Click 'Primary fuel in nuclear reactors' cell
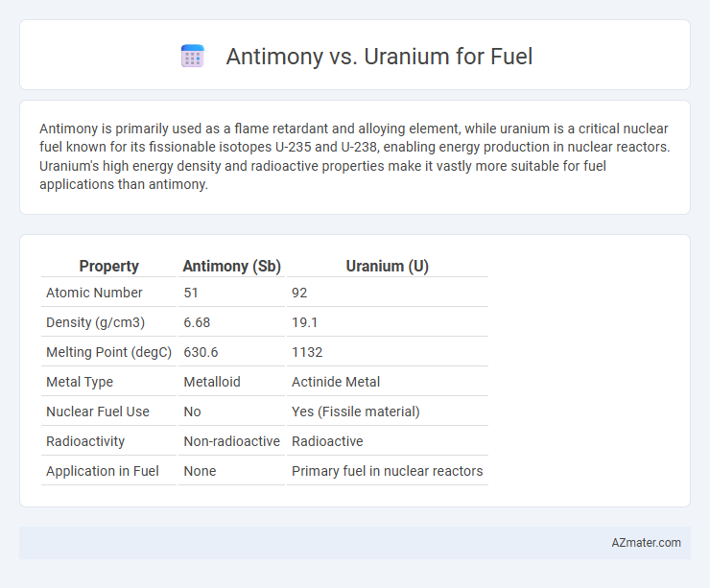Viewport: 710px width, 588px height. click(388, 471)
